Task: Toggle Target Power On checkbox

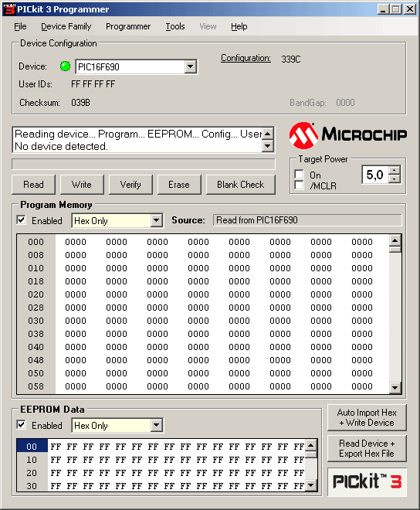Action: click(299, 175)
